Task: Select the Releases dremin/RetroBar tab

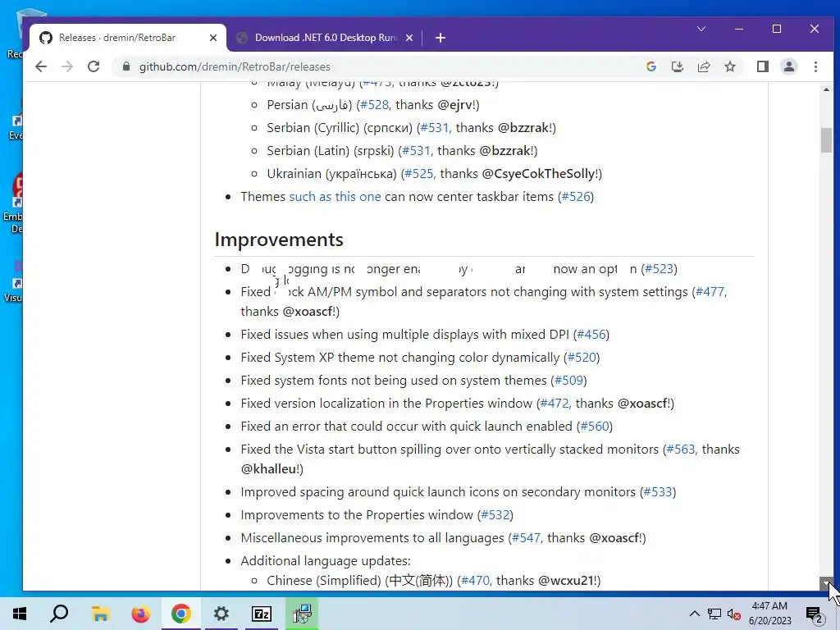Action: point(127,38)
